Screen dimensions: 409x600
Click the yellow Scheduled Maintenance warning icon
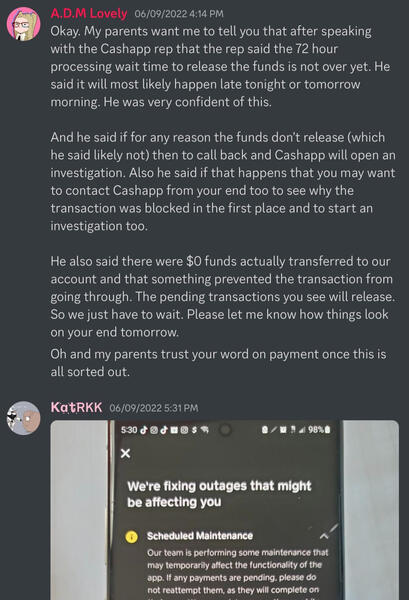tap(132, 536)
